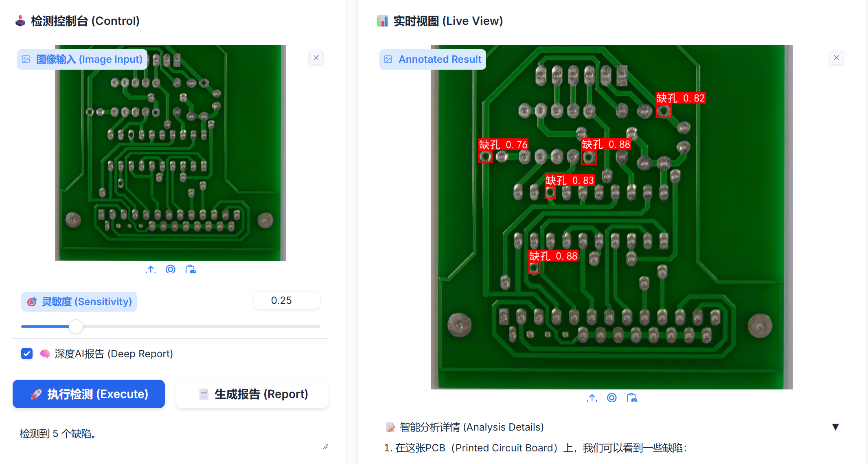Clear the input image with X

click(316, 58)
